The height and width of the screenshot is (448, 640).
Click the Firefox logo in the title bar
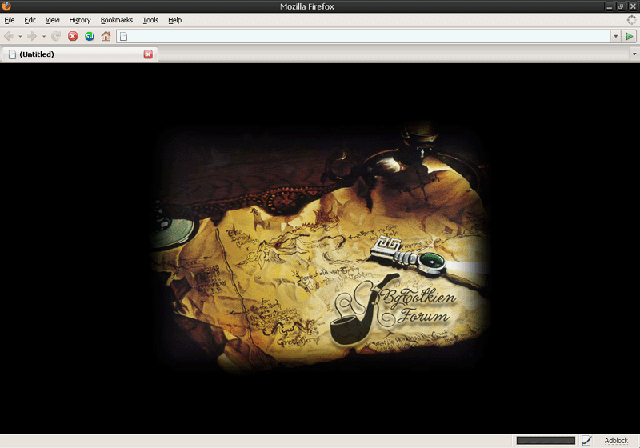coord(6,6)
